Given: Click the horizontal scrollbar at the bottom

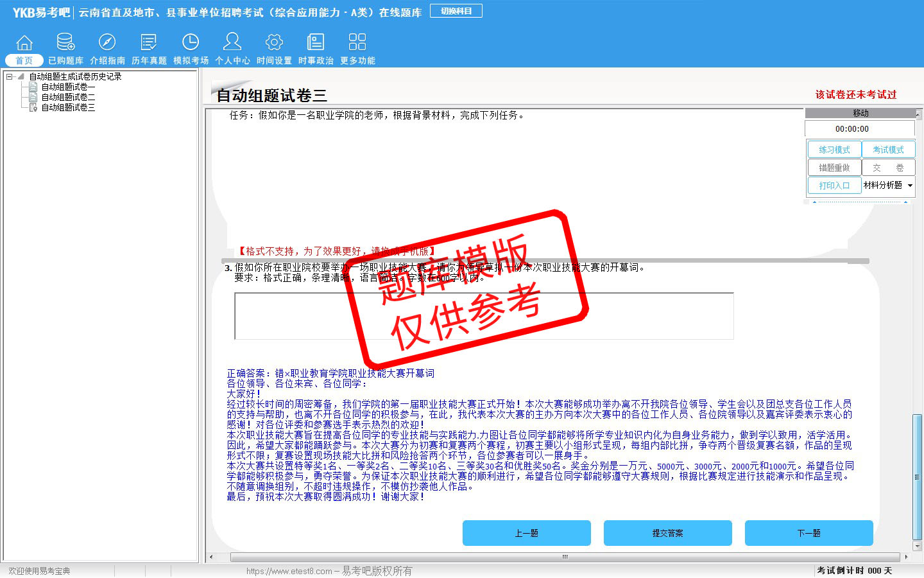Looking at the screenshot, I should tap(565, 557).
